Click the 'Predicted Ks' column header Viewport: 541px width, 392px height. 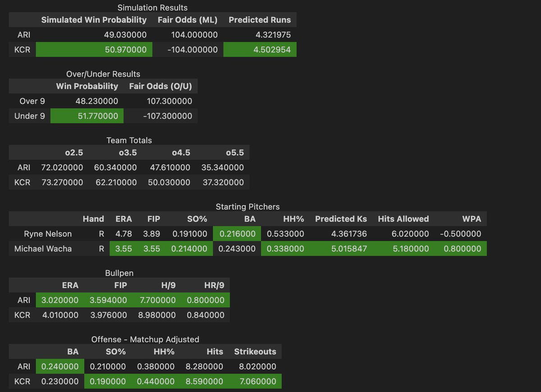point(341,219)
